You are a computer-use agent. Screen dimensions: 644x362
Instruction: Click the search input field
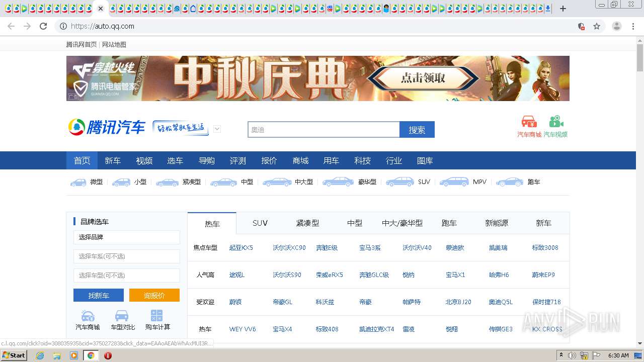[324, 130]
